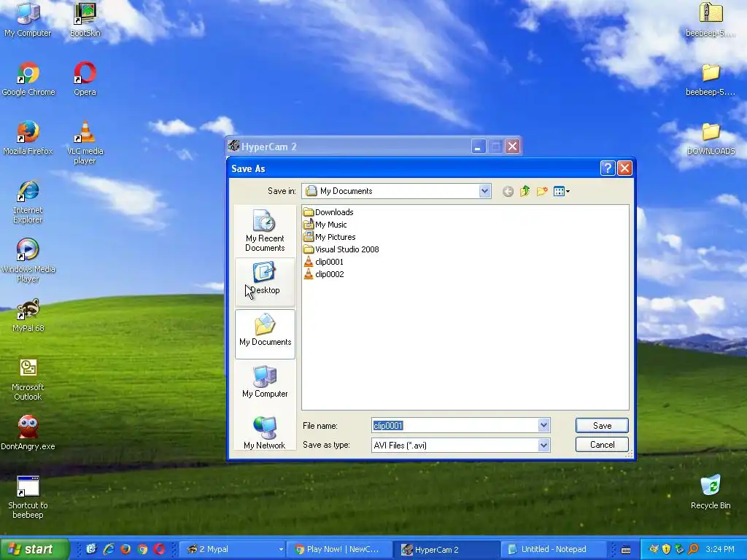The height and width of the screenshot is (560, 747).
Task: Create a new folder using toolbar icon
Action: [x=542, y=192]
